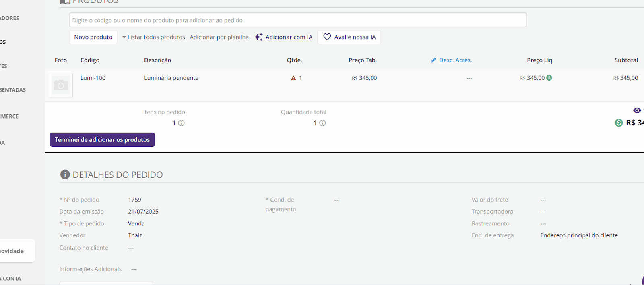
Task: Click the Venda order type value
Action: tap(136, 223)
